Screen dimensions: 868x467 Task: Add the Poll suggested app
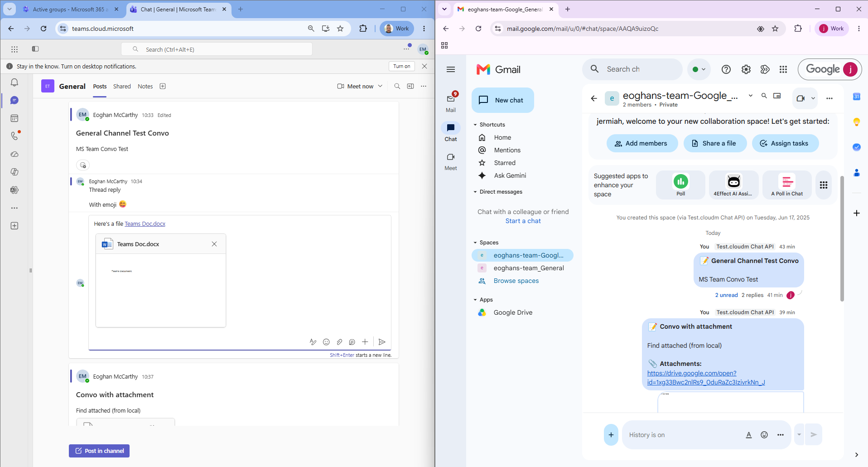(680, 185)
